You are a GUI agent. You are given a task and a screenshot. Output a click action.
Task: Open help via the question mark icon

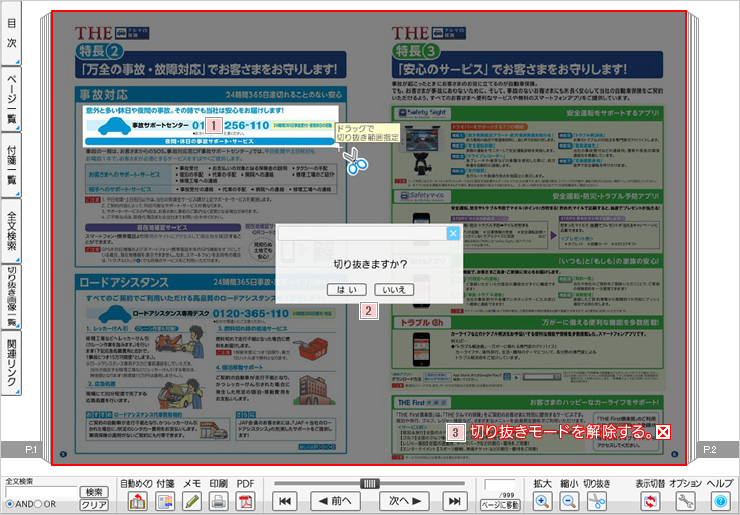[x=720, y=501]
